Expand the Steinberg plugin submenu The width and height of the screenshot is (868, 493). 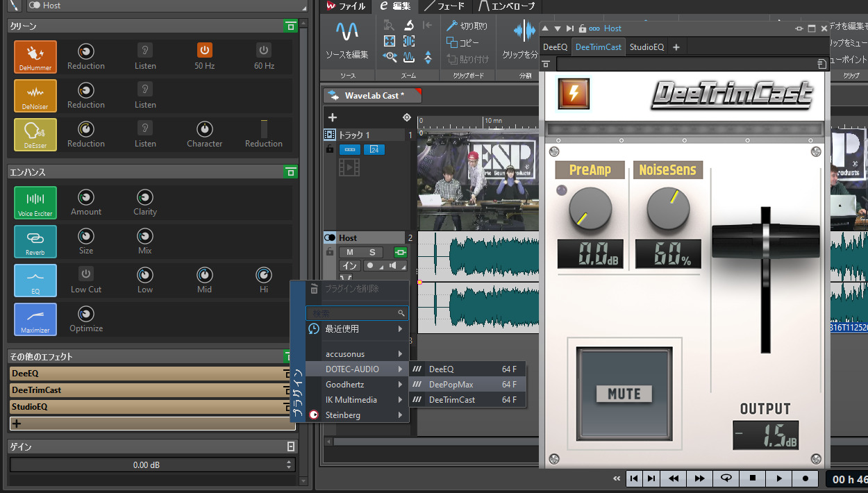pyautogui.click(x=358, y=415)
